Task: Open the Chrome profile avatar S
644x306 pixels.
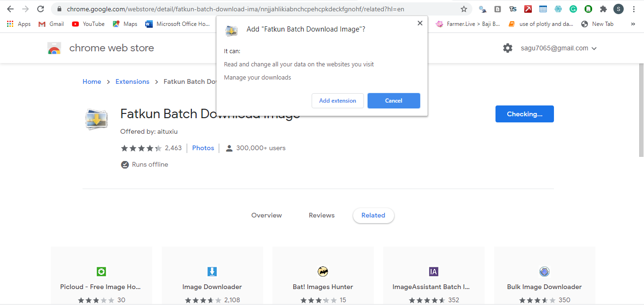Action: coord(619,9)
